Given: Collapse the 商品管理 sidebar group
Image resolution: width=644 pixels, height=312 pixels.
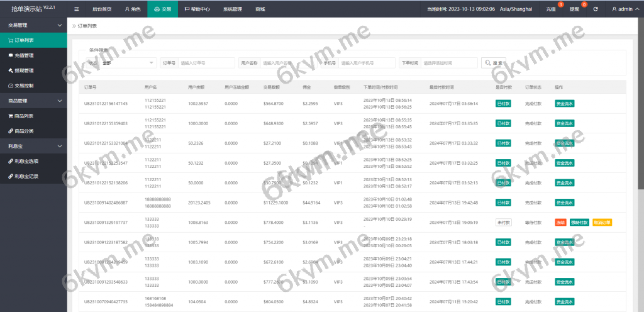Looking at the screenshot, I should (33, 101).
